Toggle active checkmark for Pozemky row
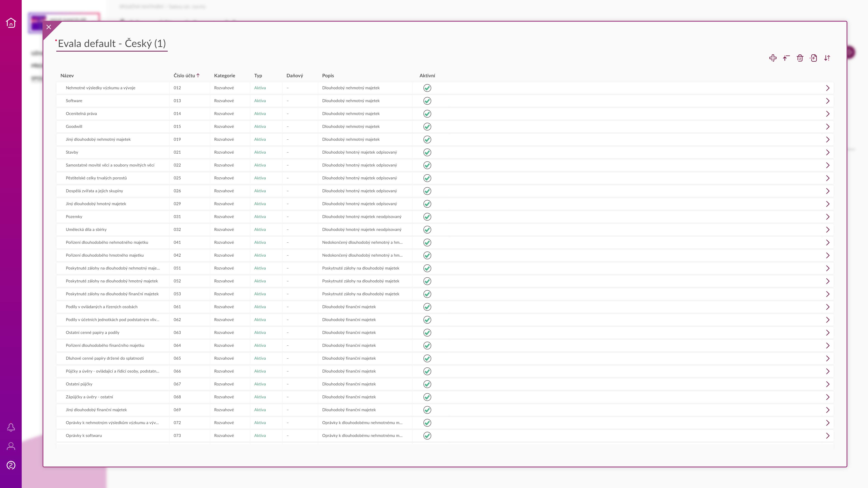The width and height of the screenshot is (868, 488). coord(427,217)
